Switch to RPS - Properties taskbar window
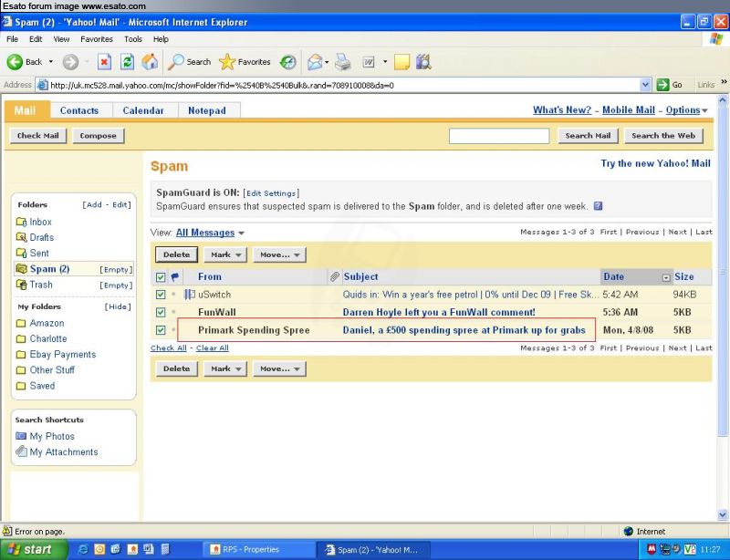The width and height of the screenshot is (730, 560). click(258, 550)
